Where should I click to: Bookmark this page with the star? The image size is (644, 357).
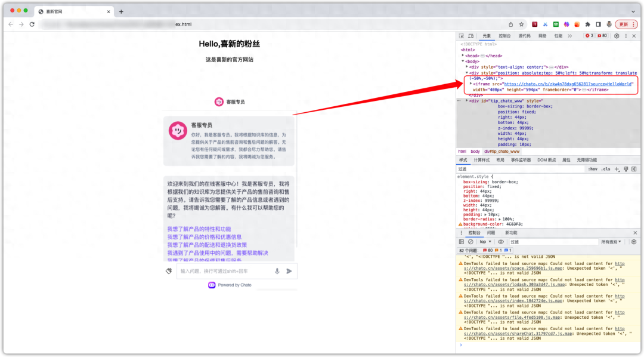(521, 24)
